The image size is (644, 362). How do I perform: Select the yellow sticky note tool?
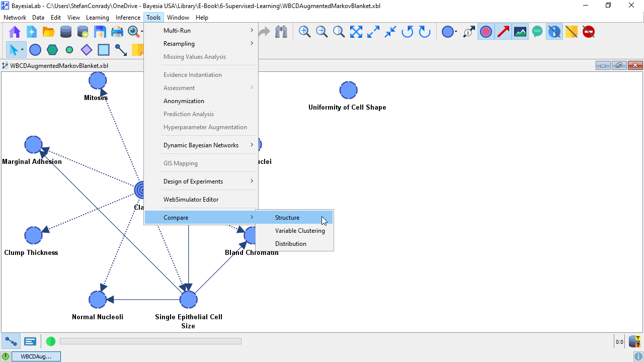pyautogui.click(x=137, y=50)
